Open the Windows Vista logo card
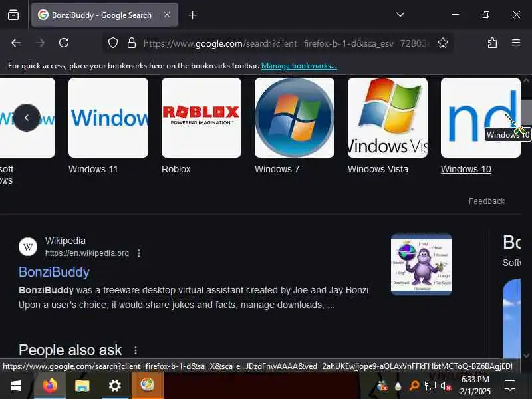The width and height of the screenshot is (532, 399). point(388,118)
